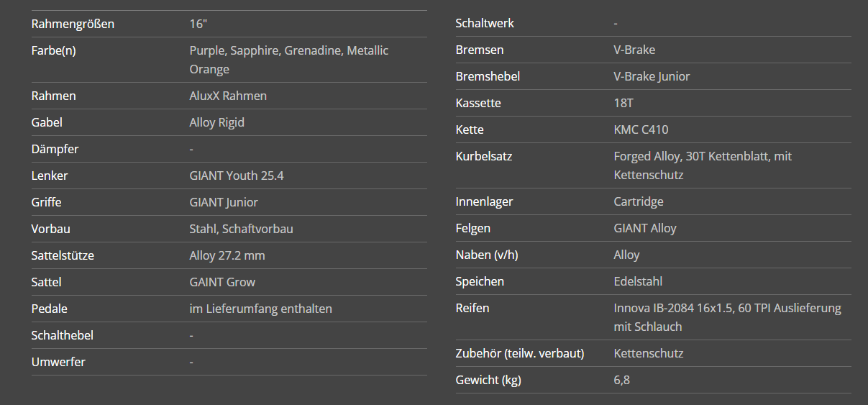The height and width of the screenshot is (405, 868).
Task: Select the Stahl, Schaftvorbau value
Action: tap(241, 229)
